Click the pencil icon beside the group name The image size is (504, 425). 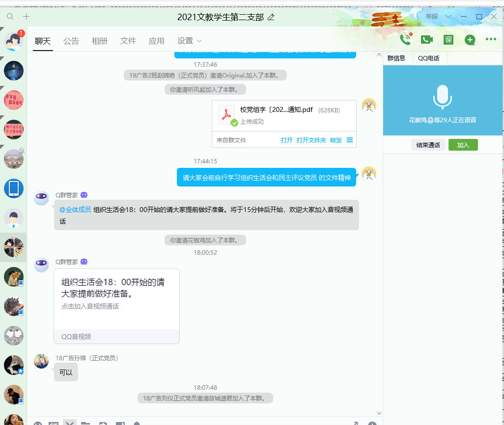(x=271, y=17)
